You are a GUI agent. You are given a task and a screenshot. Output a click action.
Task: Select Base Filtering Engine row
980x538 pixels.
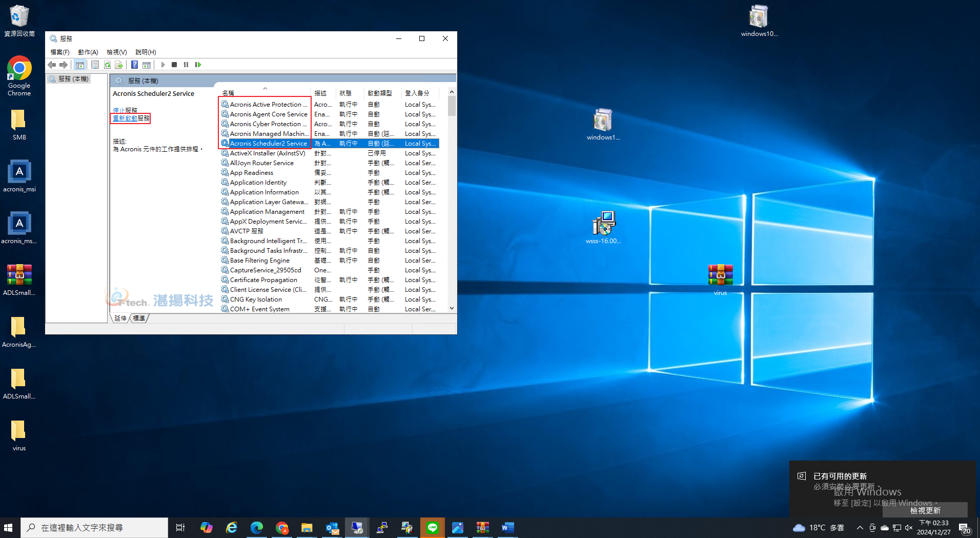pos(330,261)
